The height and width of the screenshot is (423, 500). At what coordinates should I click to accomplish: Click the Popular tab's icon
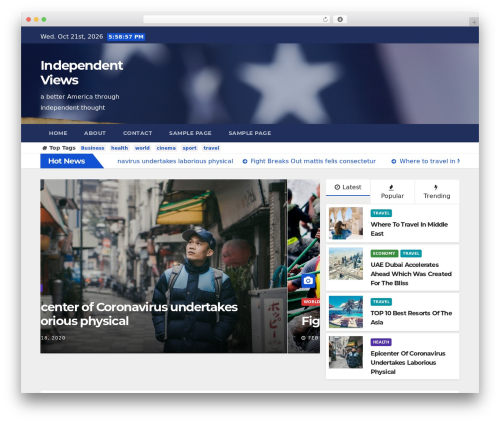(x=392, y=187)
